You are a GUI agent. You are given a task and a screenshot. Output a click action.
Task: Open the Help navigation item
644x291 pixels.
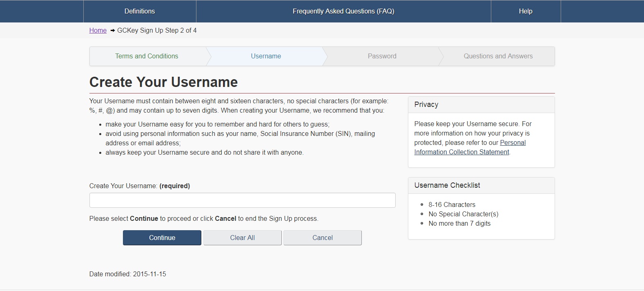[x=526, y=11]
